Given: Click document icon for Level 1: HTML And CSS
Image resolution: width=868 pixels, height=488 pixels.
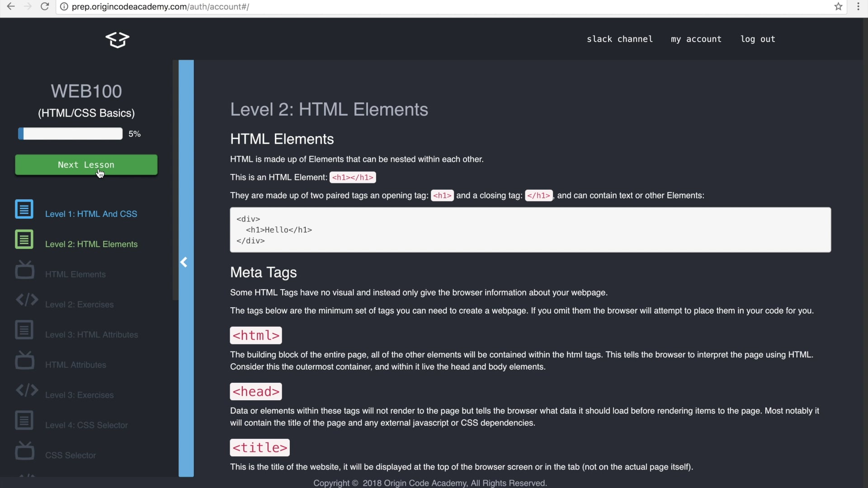Looking at the screenshot, I should (24, 209).
